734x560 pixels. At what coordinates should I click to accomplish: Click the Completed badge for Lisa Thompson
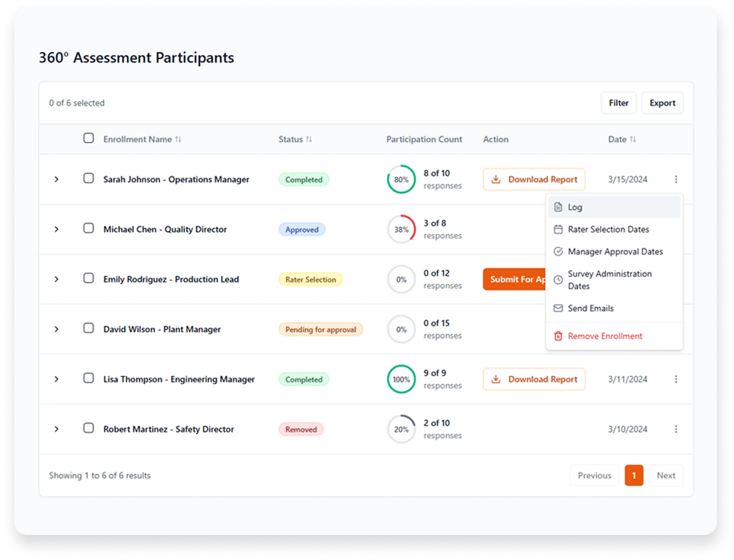point(304,379)
